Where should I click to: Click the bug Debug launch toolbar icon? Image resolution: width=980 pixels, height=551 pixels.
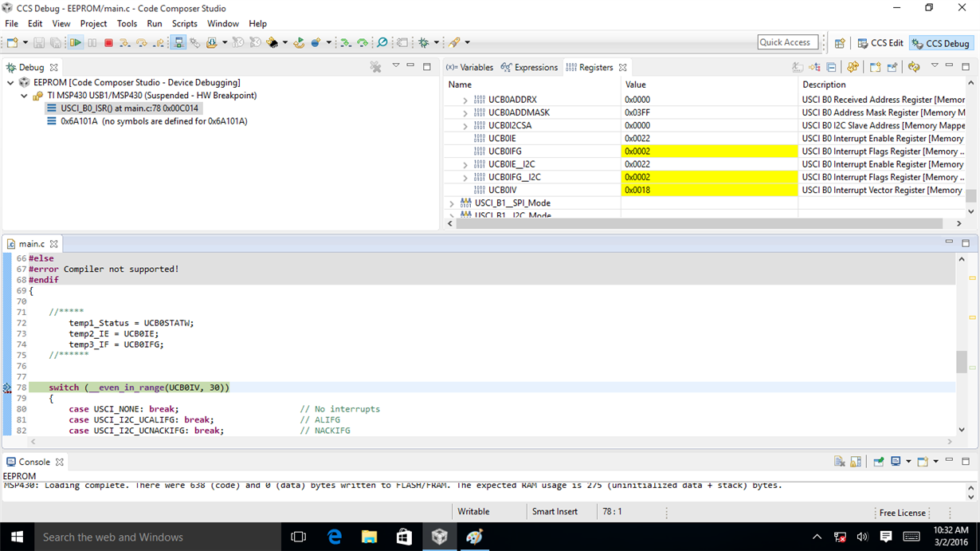424,42
